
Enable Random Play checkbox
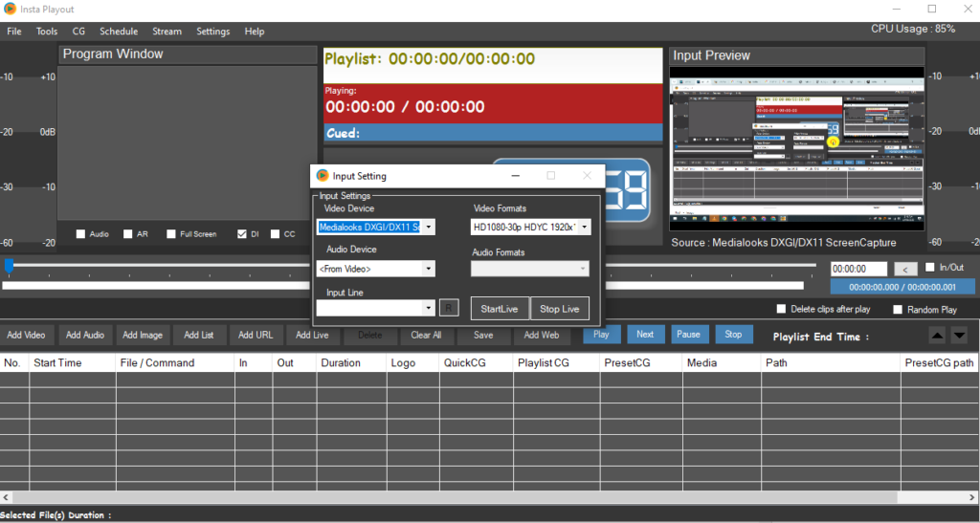[898, 310]
